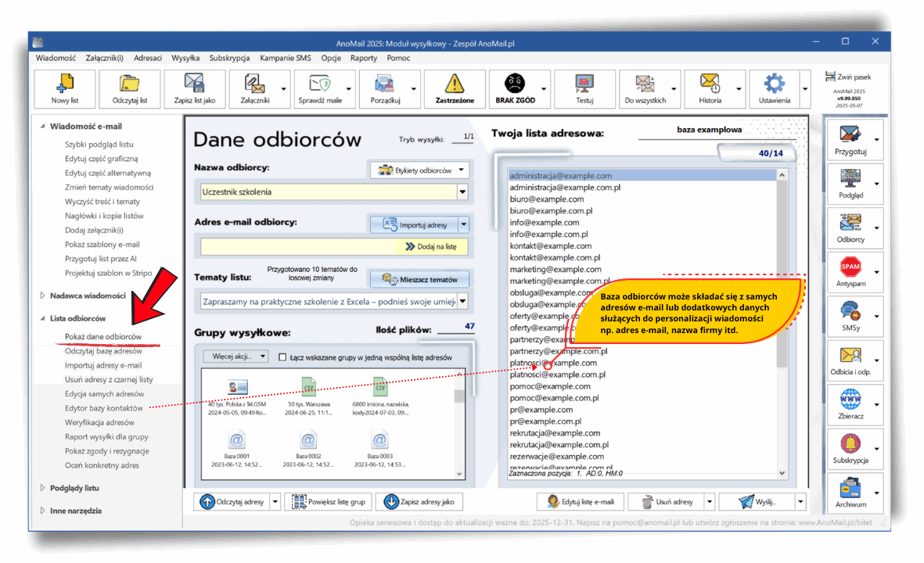The height and width of the screenshot is (563, 924).
Task: Click the Wyślij button
Action: pos(757,502)
